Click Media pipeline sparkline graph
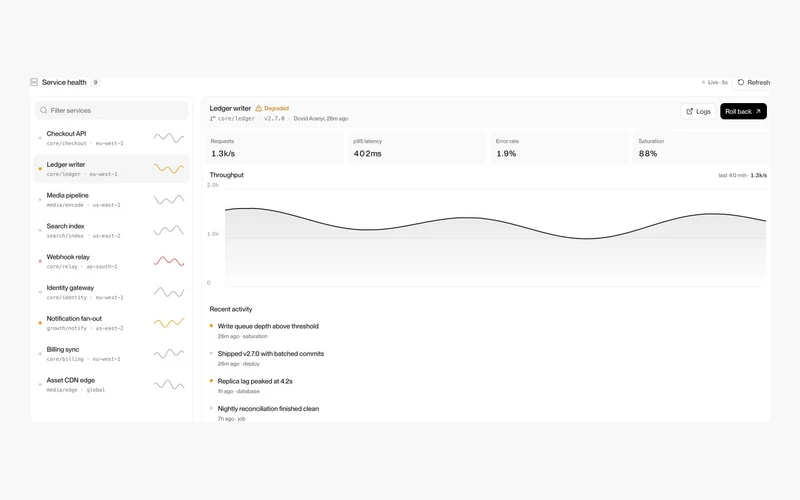The height and width of the screenshot is (500, 800). coord(169,199)
